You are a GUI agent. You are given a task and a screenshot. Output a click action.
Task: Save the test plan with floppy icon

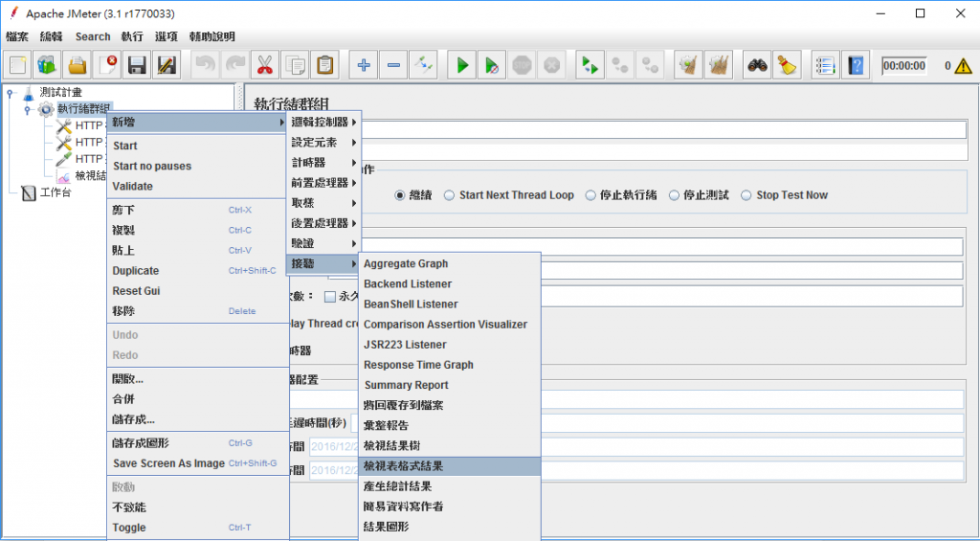click(x=138, y=65)
